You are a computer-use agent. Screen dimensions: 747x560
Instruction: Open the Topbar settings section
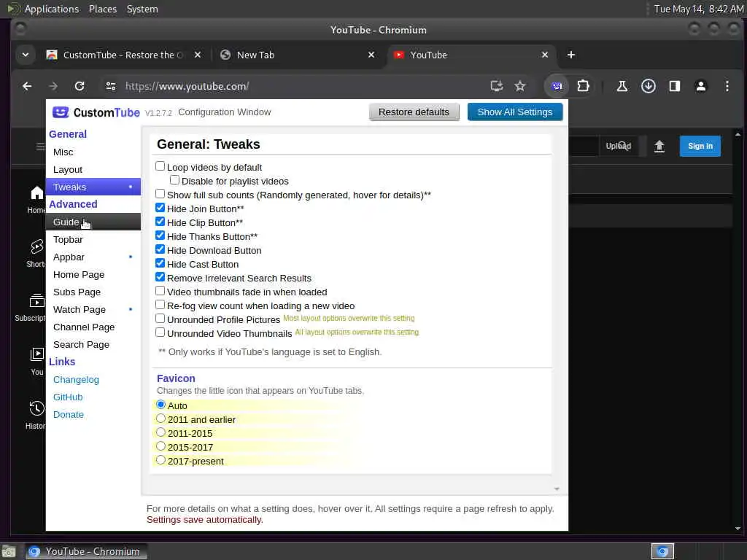click(93, 239)
